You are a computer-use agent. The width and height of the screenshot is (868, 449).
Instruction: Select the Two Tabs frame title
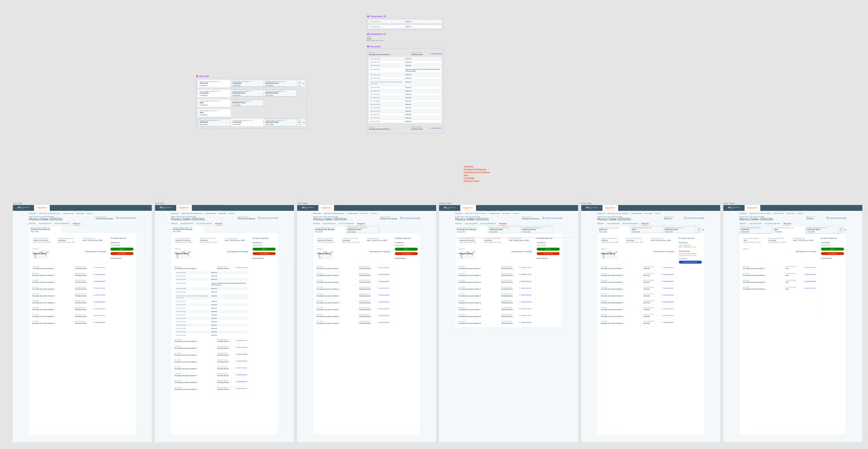pos(302,203)
